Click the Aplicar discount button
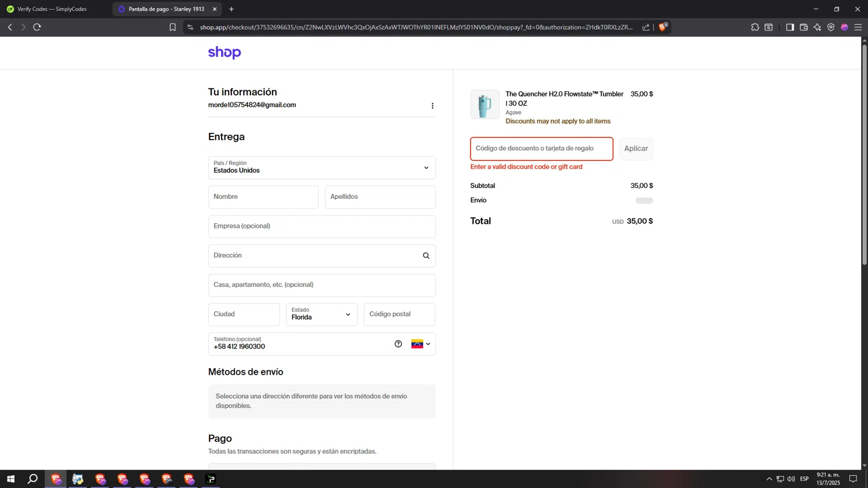The image size is (868, 488). [636, 149]
